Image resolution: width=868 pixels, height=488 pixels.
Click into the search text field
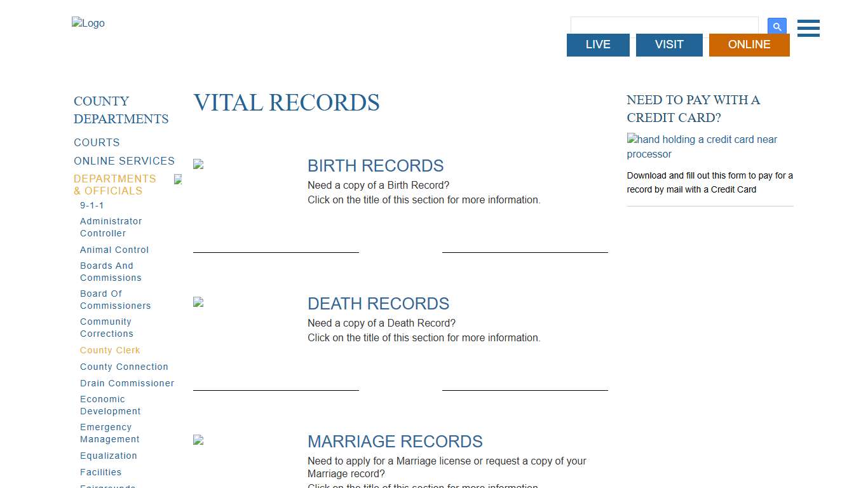click(664, 25)
